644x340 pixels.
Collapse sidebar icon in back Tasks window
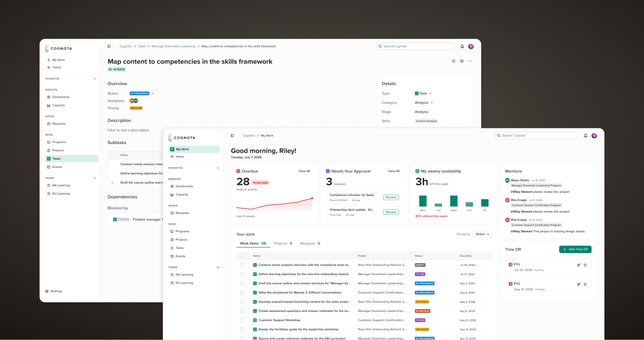click(x=109, y=46)
